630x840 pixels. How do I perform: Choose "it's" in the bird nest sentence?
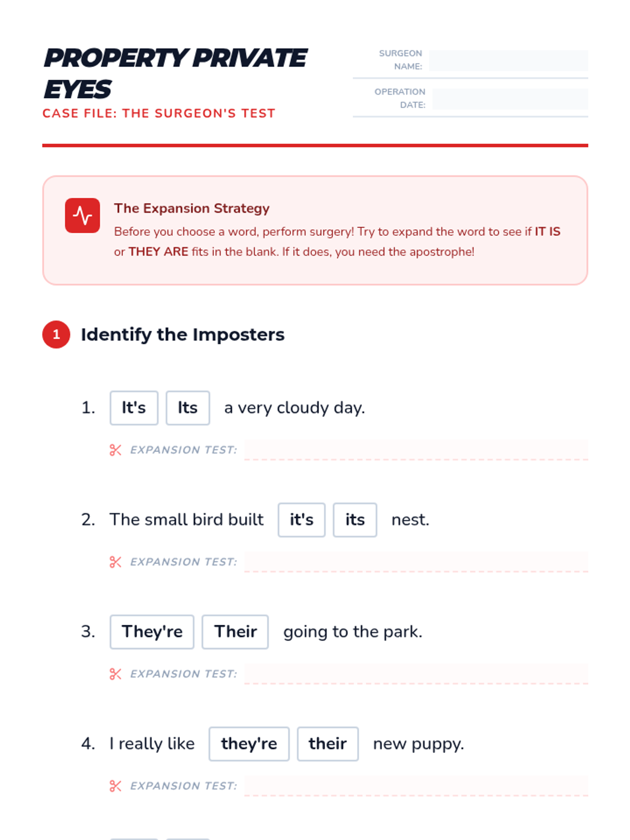click(x=302, y=520)
